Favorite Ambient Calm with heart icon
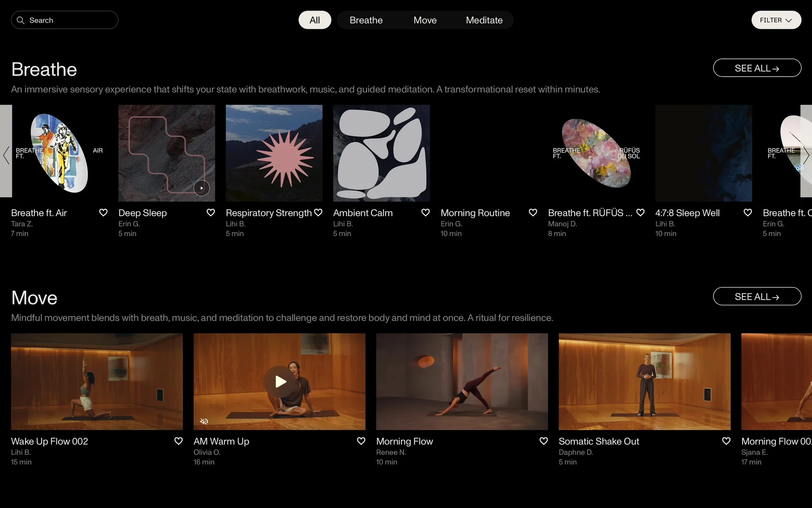Screen dimensions: 812x508 point(425,213)
